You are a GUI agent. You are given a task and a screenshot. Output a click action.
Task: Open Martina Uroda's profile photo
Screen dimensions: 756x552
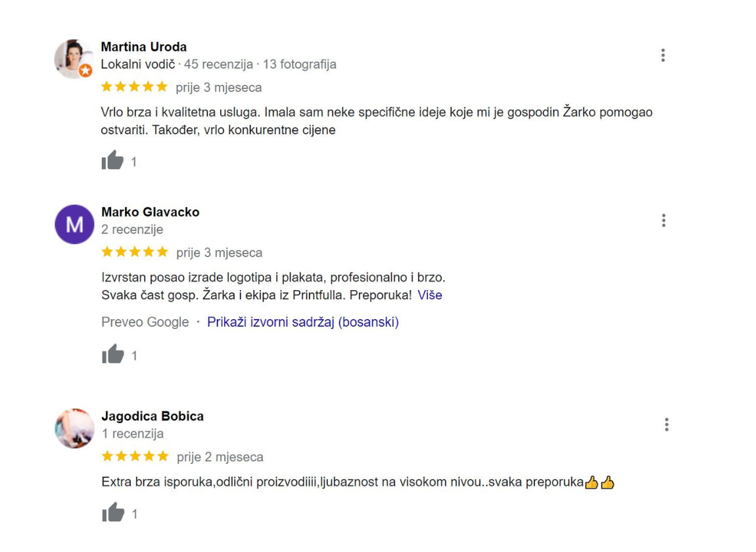point(73,59)
